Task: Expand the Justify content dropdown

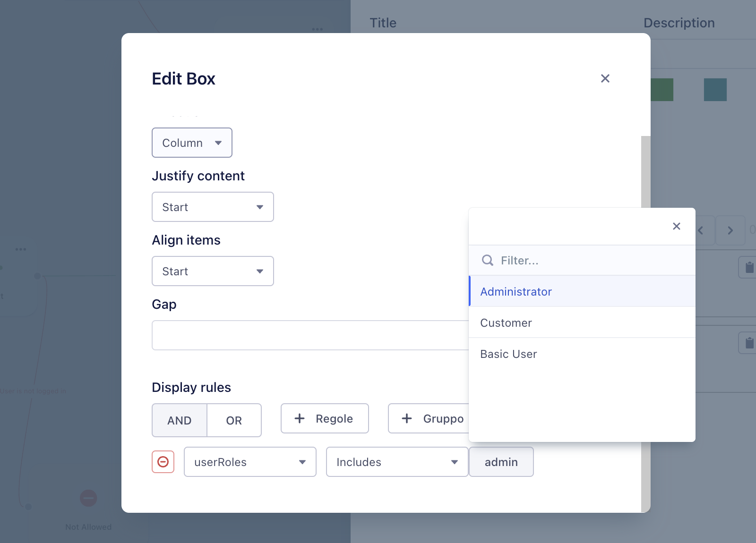Action: coord(213,207)
